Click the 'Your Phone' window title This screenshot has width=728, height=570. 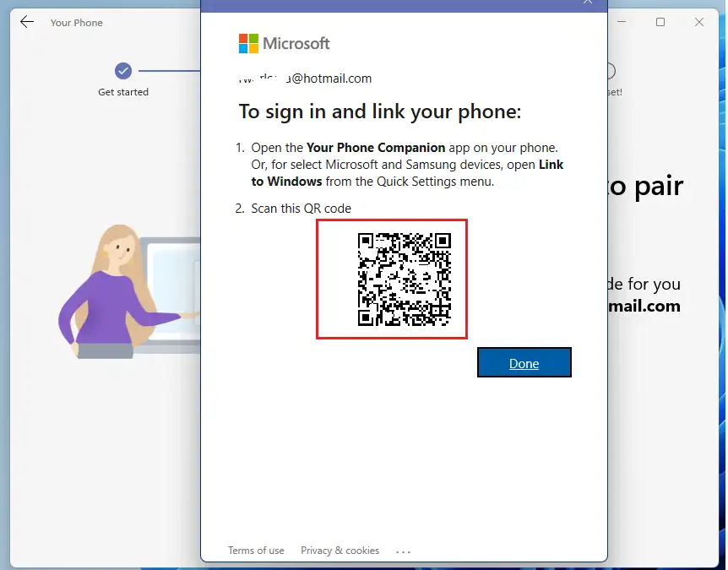tap(77, 22)
